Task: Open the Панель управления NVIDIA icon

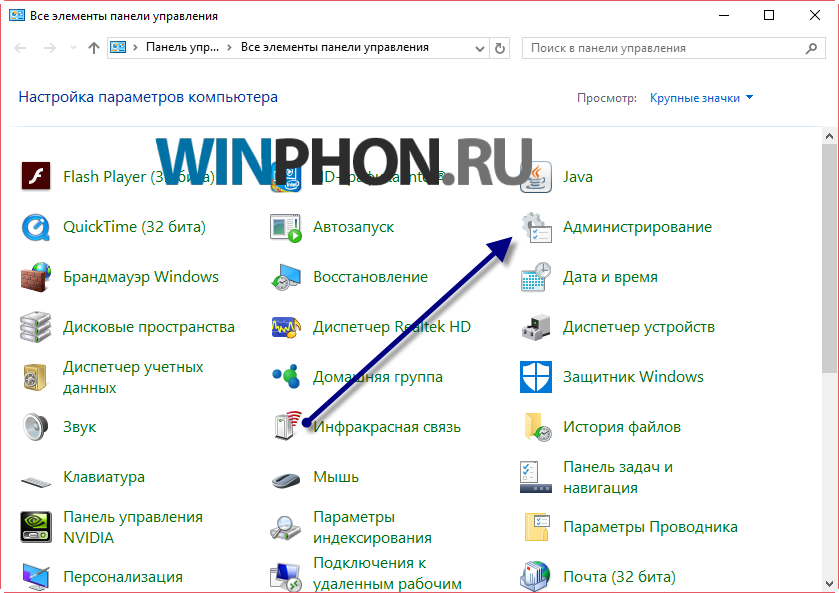Action: pyautogui.click(x=36, y=527)
